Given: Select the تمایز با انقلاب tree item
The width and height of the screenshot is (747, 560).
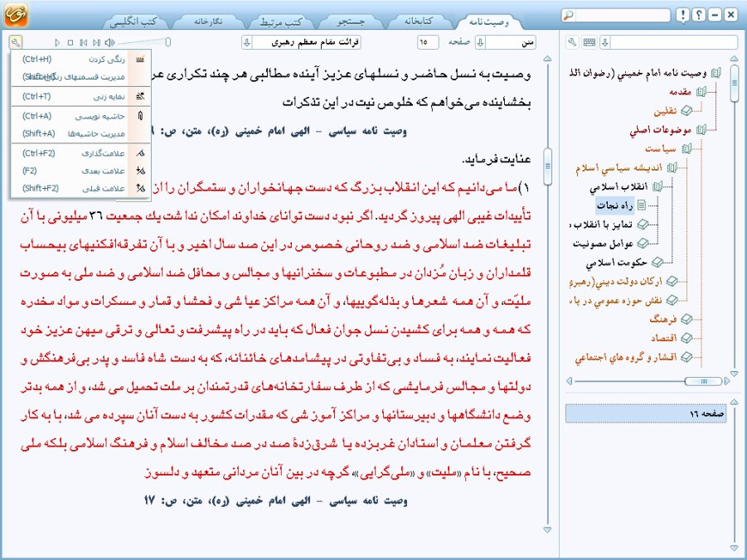Looking at the screenshot, I should pos(601,224).
